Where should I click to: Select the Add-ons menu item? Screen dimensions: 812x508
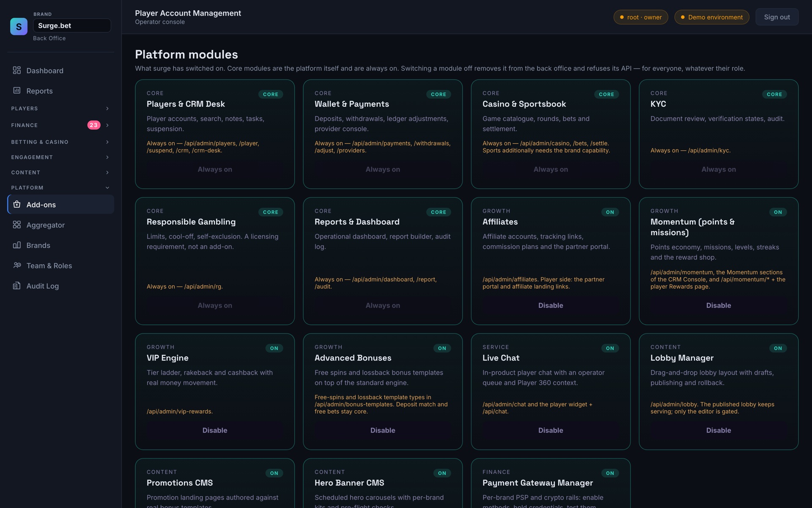pos(60,204)
